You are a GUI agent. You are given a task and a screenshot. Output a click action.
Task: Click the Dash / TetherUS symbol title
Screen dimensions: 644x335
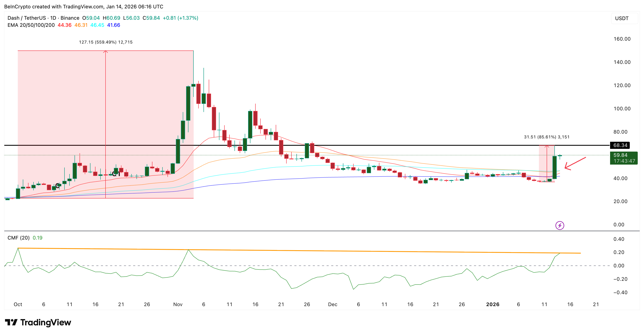click(27, 18)
